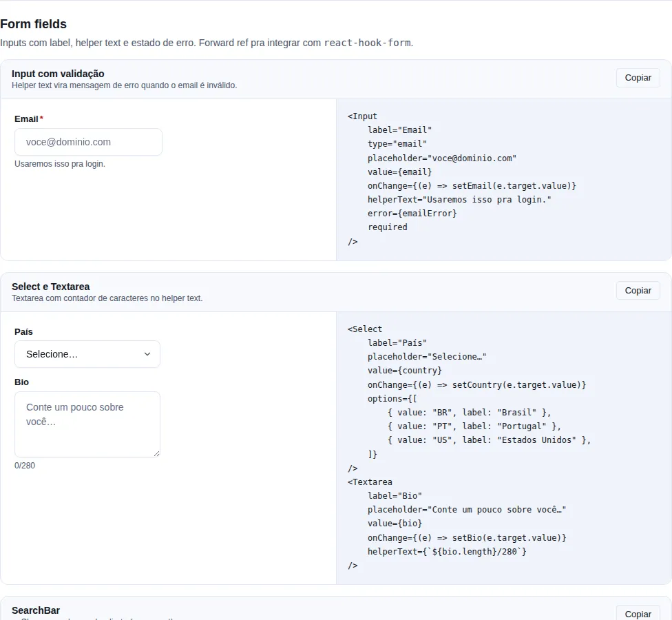Click the code line value={country}
Image resolution: width=672 pixels, height=620 pixels.
[405, 370]
